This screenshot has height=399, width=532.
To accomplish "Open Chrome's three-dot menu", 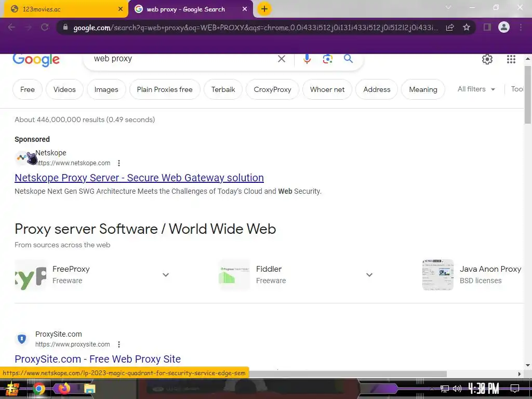I will coord(521,27).
